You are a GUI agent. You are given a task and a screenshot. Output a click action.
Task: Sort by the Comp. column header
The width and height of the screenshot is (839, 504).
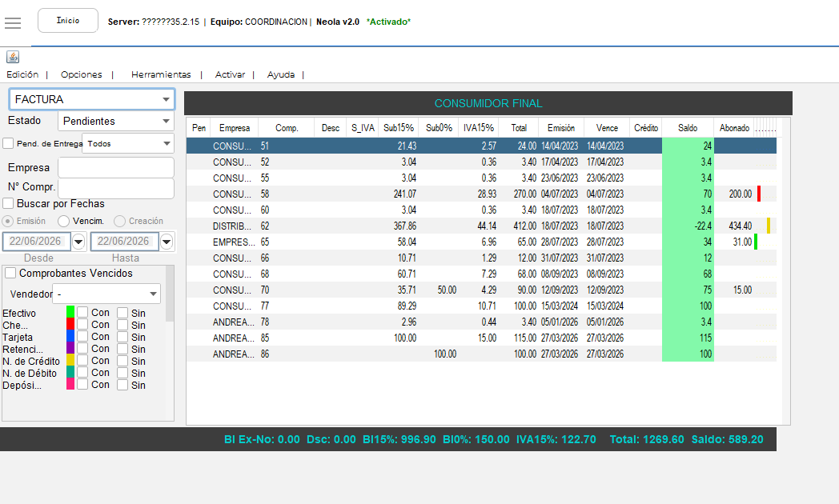click(x=287, y=128)
